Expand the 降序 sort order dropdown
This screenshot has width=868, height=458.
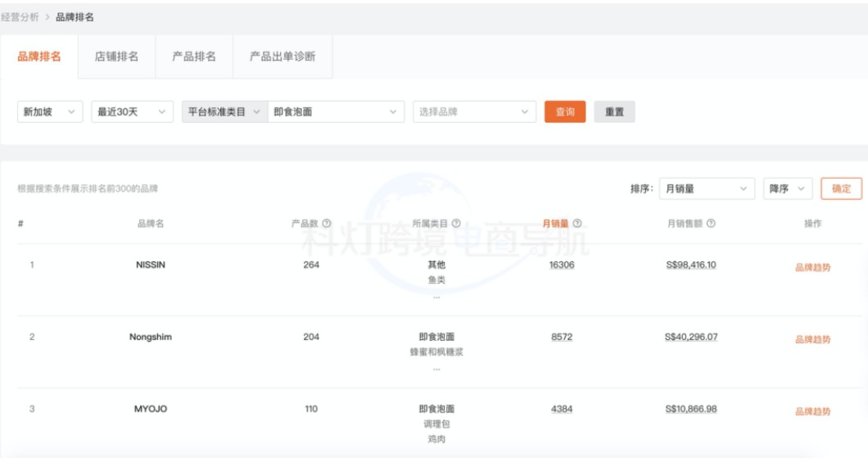coord(787,188)
